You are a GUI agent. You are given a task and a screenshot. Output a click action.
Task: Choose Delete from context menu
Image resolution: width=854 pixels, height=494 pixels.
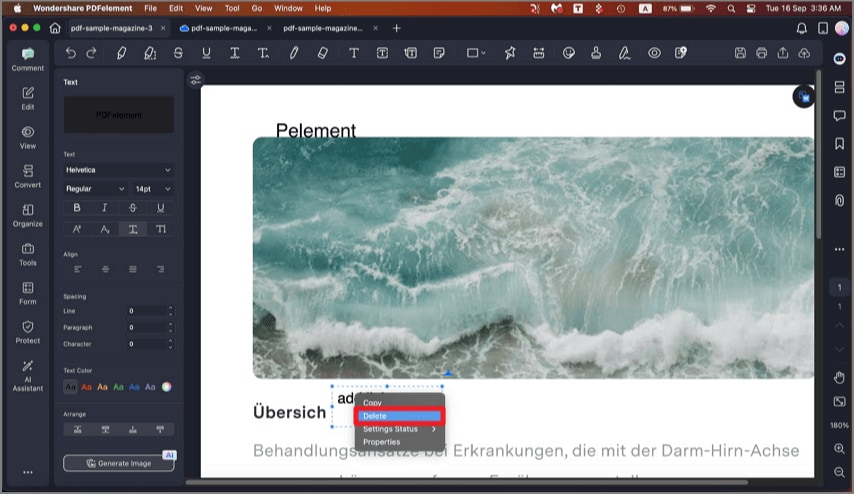click(400, 416)
